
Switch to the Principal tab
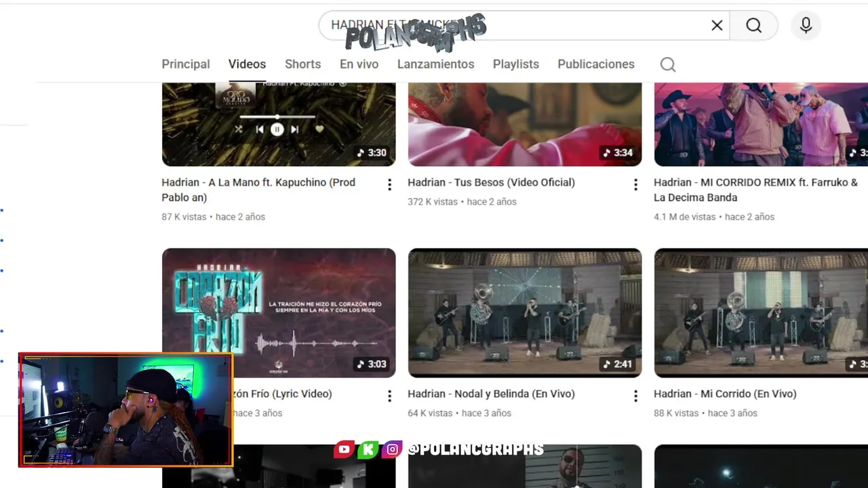[186, 64]
